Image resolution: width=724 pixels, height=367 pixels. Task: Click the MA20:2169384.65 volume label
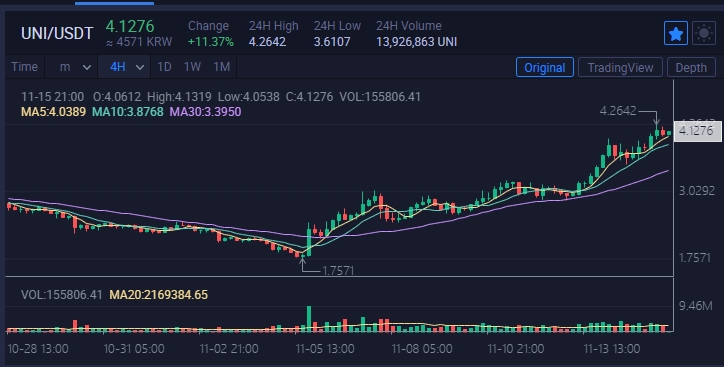[x=158, y=295]
